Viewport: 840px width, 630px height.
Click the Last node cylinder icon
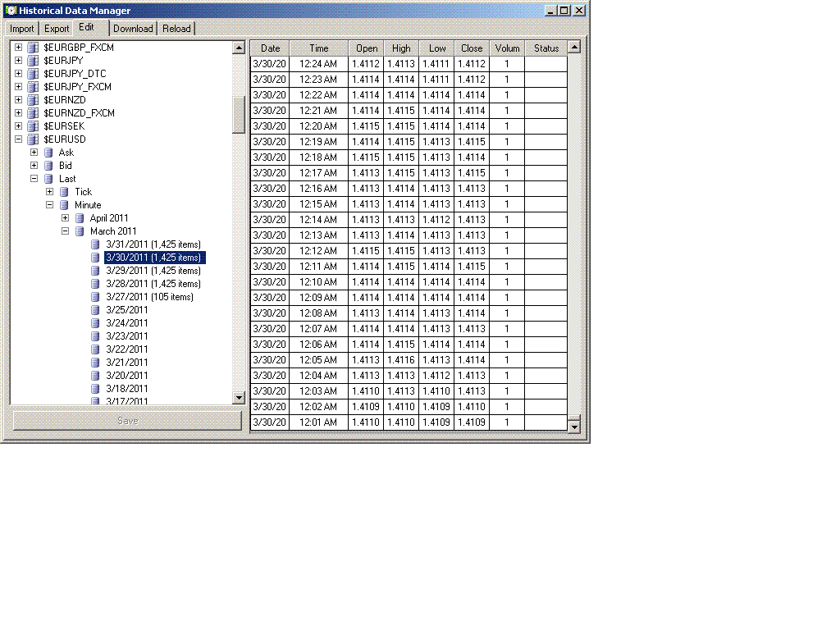48,179
